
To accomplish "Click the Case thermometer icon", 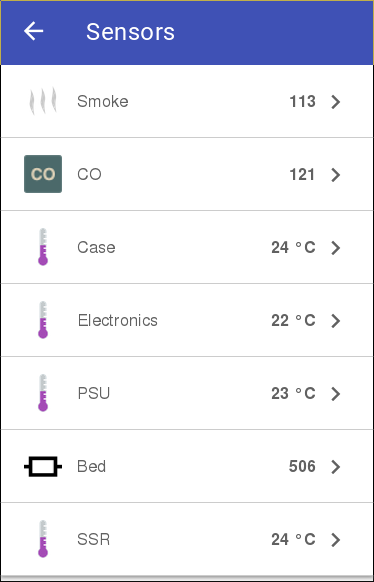I will tap(43, 247).
